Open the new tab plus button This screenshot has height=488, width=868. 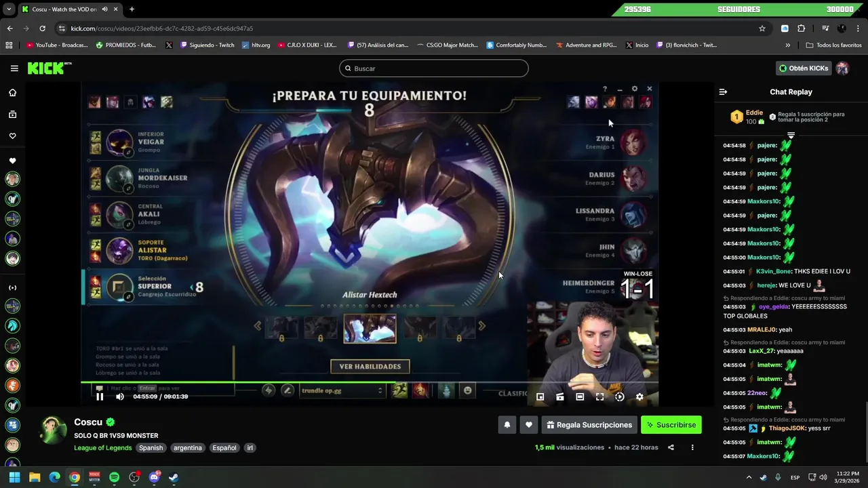[132, 9]
